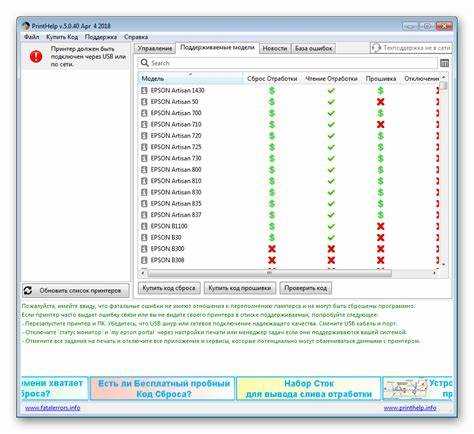Viewport: 474px width, 434px height.
Task: Switch to the Новости tab
Action: point(275,49)
